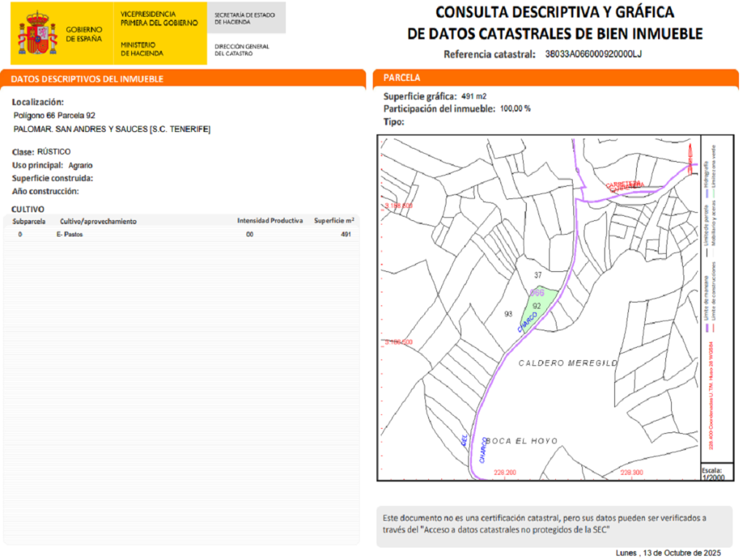This screenshot has height=560, width=747.
Task: Click the purple 066 polygon label
Action: (x=537, y=292)
